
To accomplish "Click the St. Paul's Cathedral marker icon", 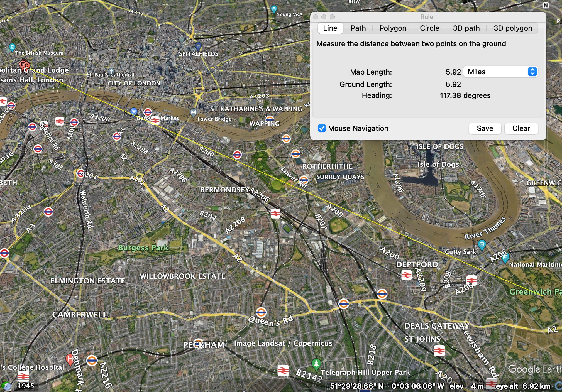I will coord(111,71).
